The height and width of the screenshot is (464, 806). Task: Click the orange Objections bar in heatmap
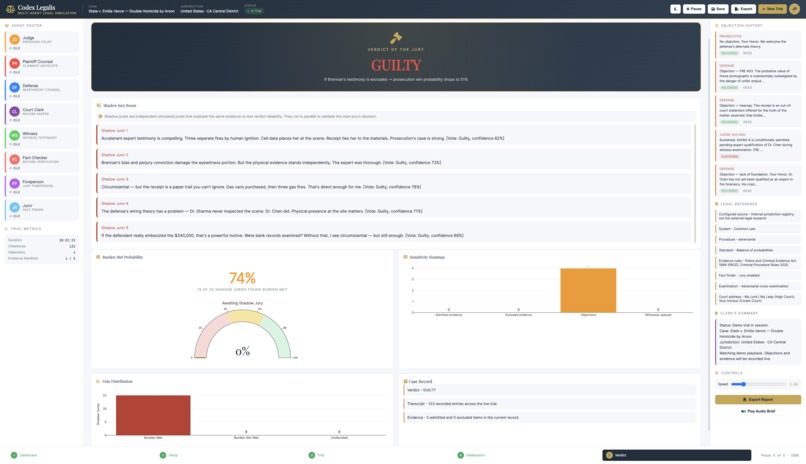coord(588,290)
